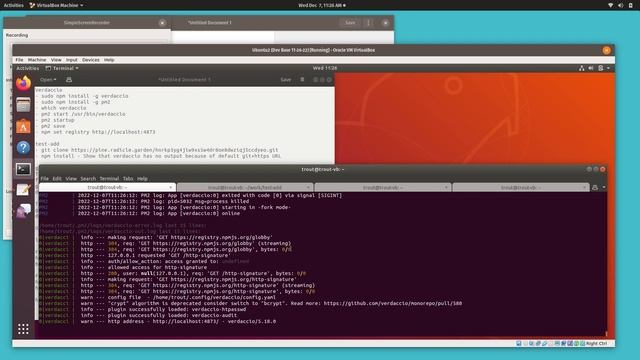The height and width of the screenshot is (360, 640).
Task: Open the terminal Help menu
Action: [142, 179]
